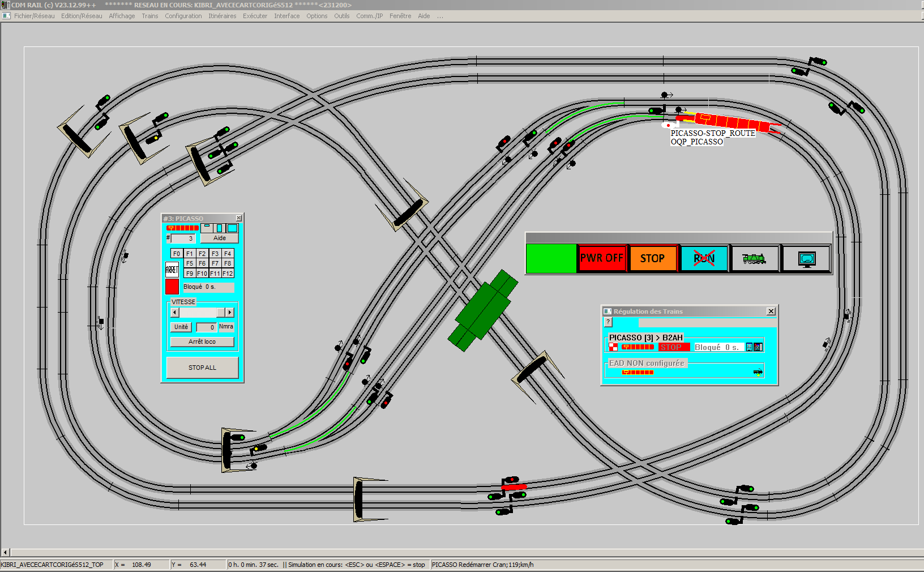Screen dimensions: 924x572
Task: Expand the Configuration menu
Action: coord(183,16)
